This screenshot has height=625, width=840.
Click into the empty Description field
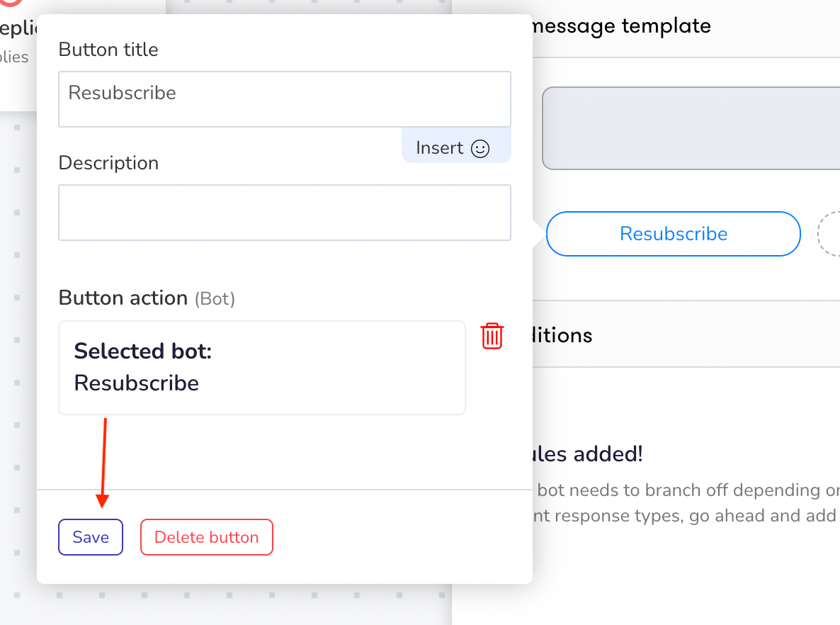point(285,213)
